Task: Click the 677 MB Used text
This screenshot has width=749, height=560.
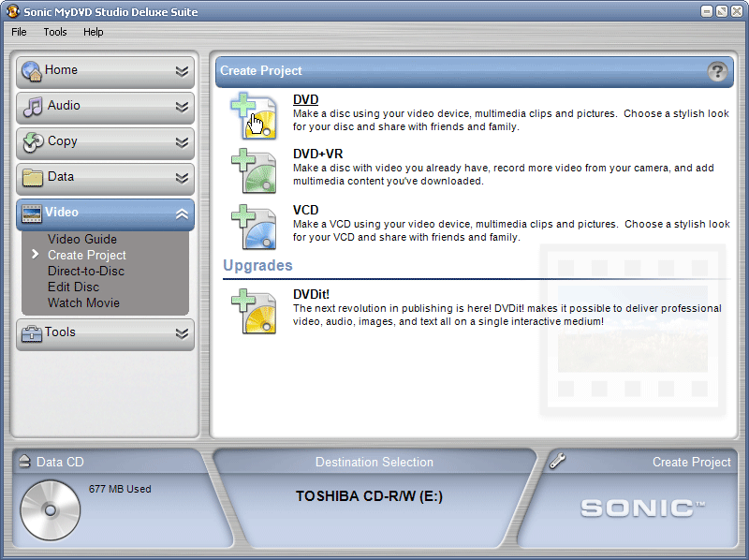Action: tap(120, 489)
